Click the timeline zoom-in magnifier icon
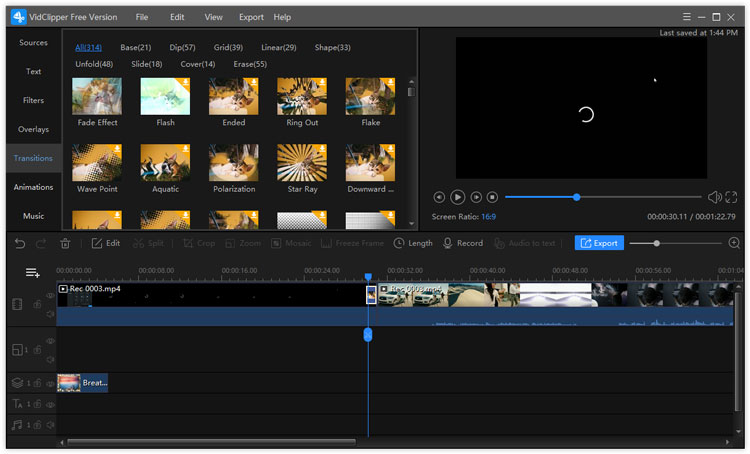The image size is (750, 454). click(734, 243)
